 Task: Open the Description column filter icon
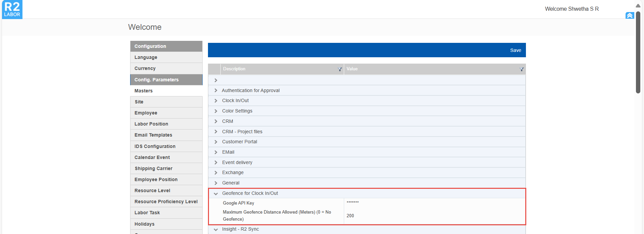[x=340, y=69]
